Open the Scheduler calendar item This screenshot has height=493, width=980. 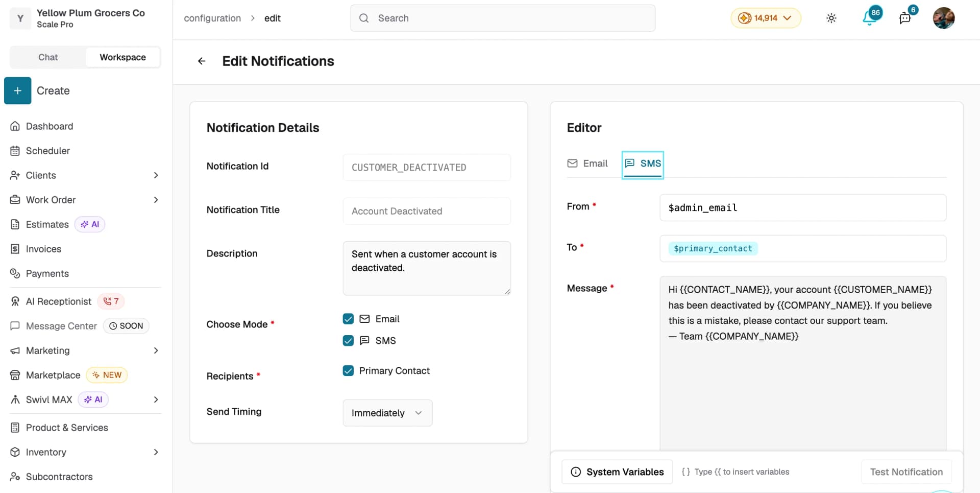(47, 151)
